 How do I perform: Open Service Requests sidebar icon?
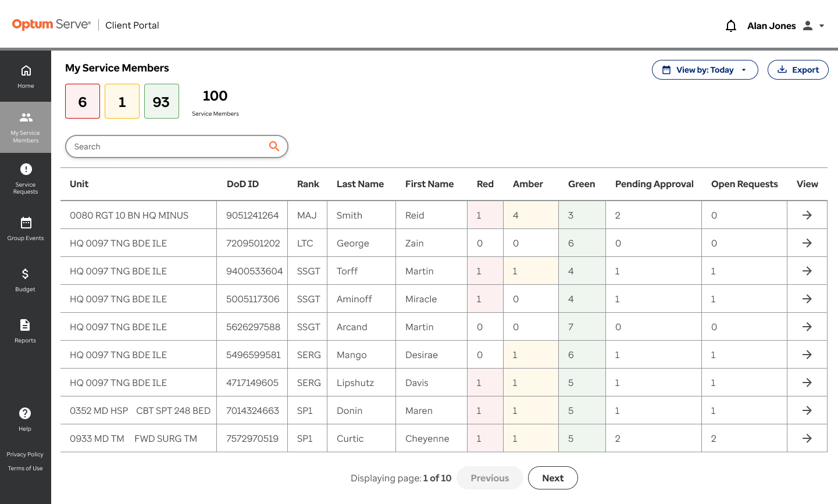coord(26,169)
